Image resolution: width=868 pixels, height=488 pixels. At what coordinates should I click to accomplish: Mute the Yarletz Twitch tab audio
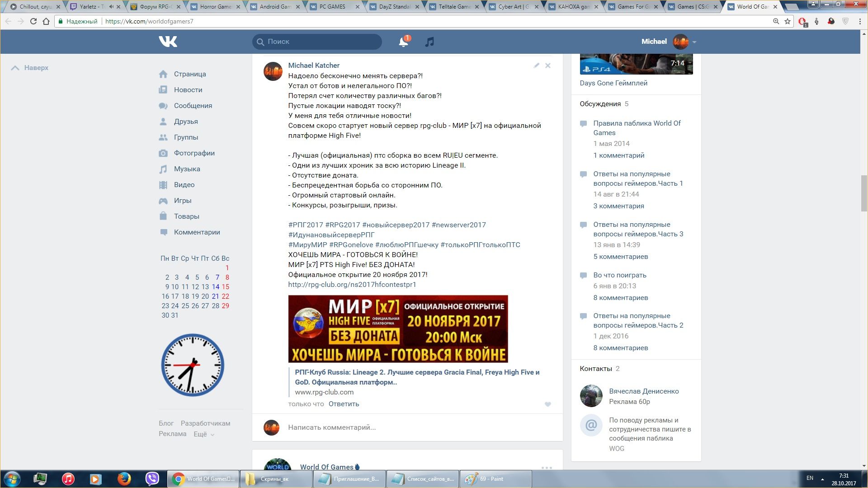coord(111,7)
